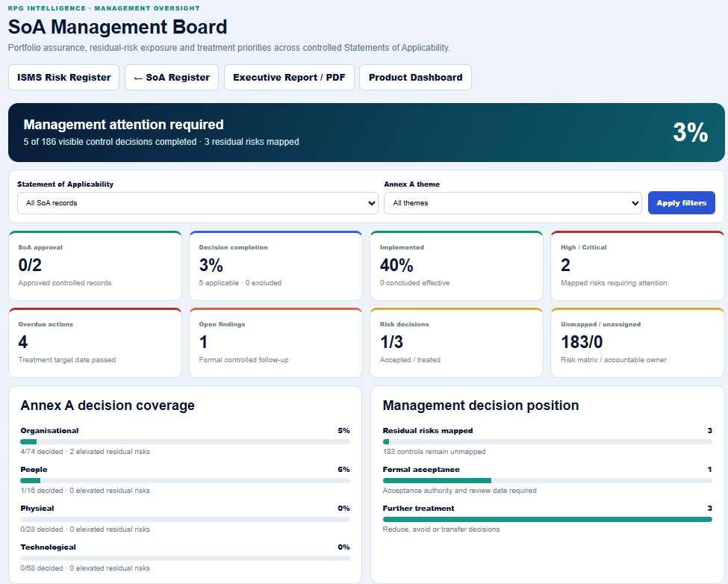Open the ISMS Risk Register page
Image resolution: width=728 pixels, height=584 pixels.
pos(64,77)
